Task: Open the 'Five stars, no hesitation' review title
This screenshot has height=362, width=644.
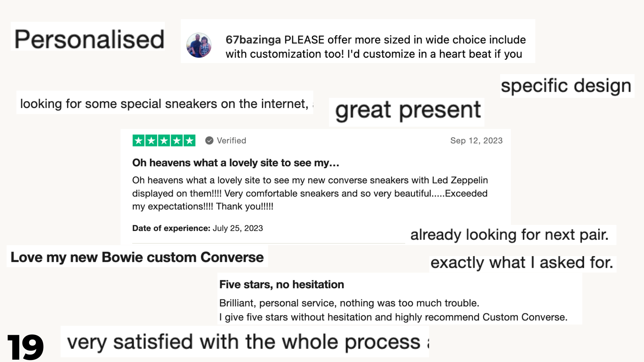Action: click(x=282, y=285)
